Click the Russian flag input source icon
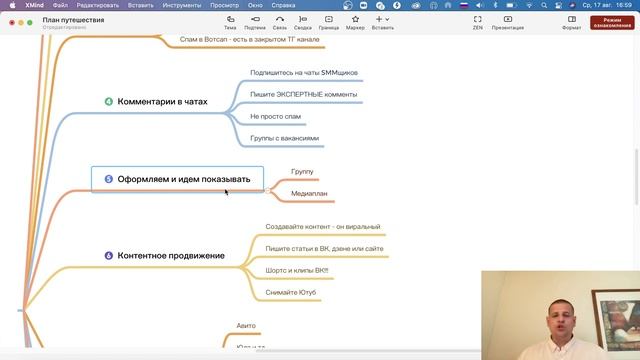Image resolution: width=640 pixels, height=360 pixels. click(464, 5)
